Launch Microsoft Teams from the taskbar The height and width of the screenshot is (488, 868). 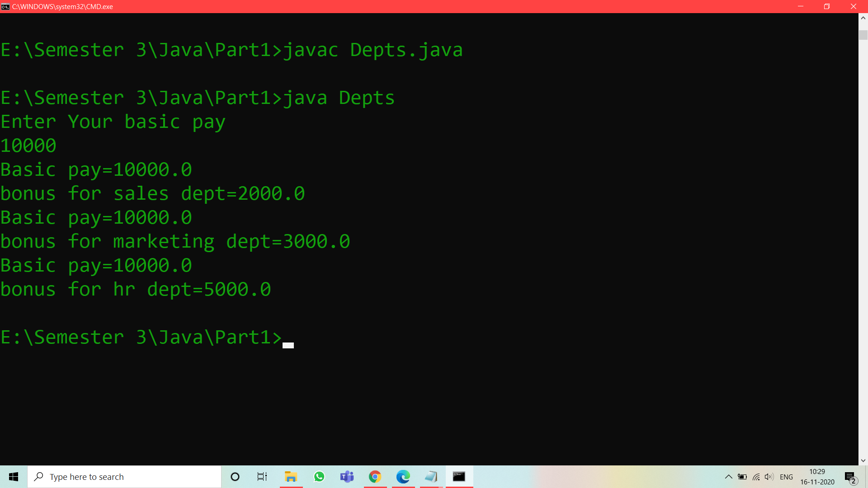click(x=347, y=476)
